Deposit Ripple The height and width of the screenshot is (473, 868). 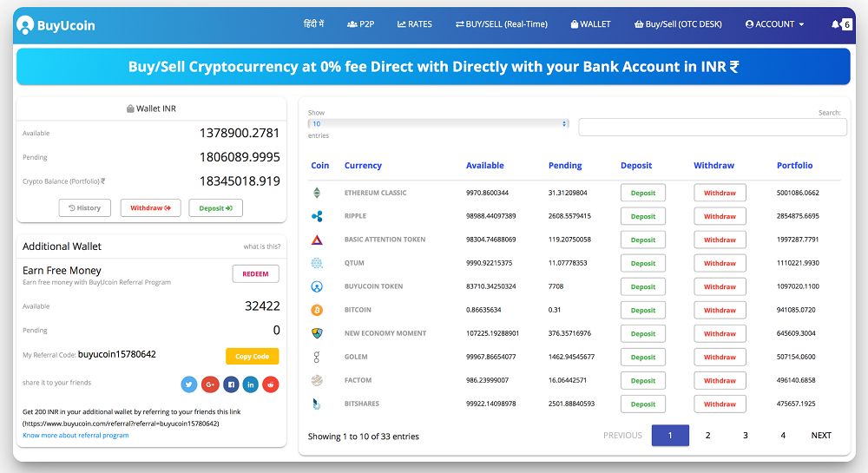tap(642, 216)
